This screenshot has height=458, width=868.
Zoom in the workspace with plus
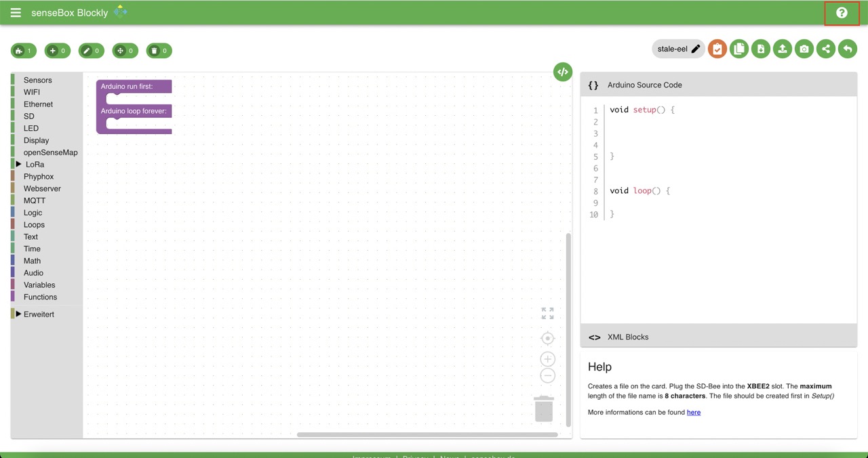point(547,359)
